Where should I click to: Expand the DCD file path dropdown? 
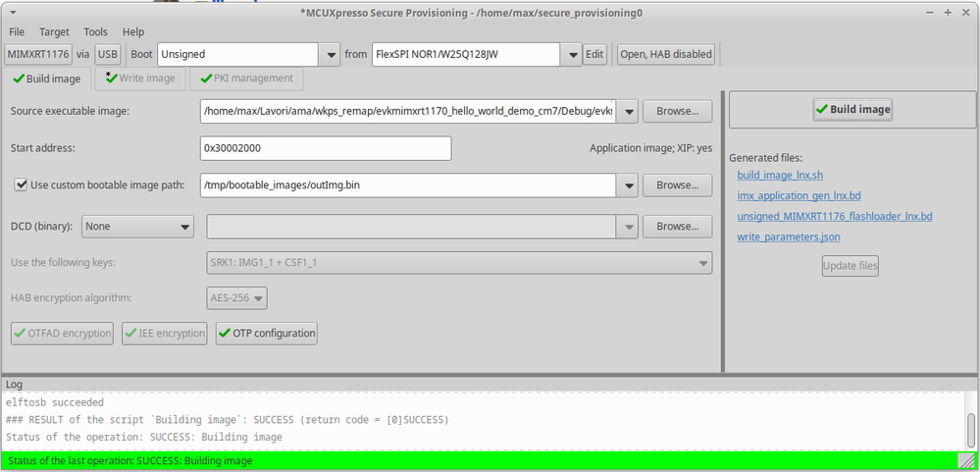628,227
